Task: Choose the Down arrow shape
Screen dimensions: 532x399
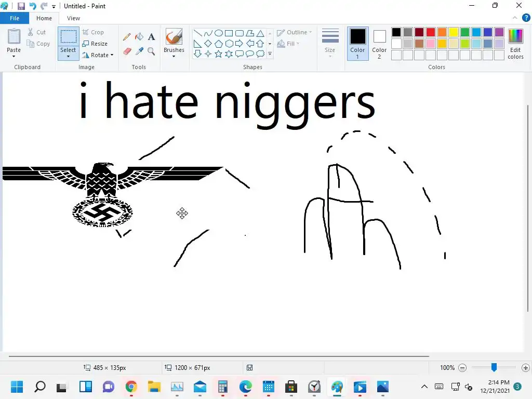Action: click(198, 54)
